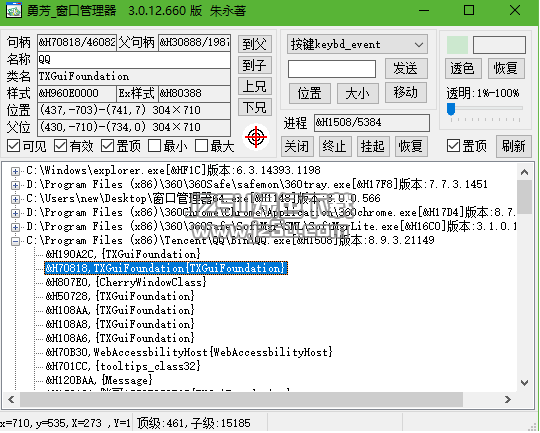Click the 大小 (size) button

[x=357, y=93]
